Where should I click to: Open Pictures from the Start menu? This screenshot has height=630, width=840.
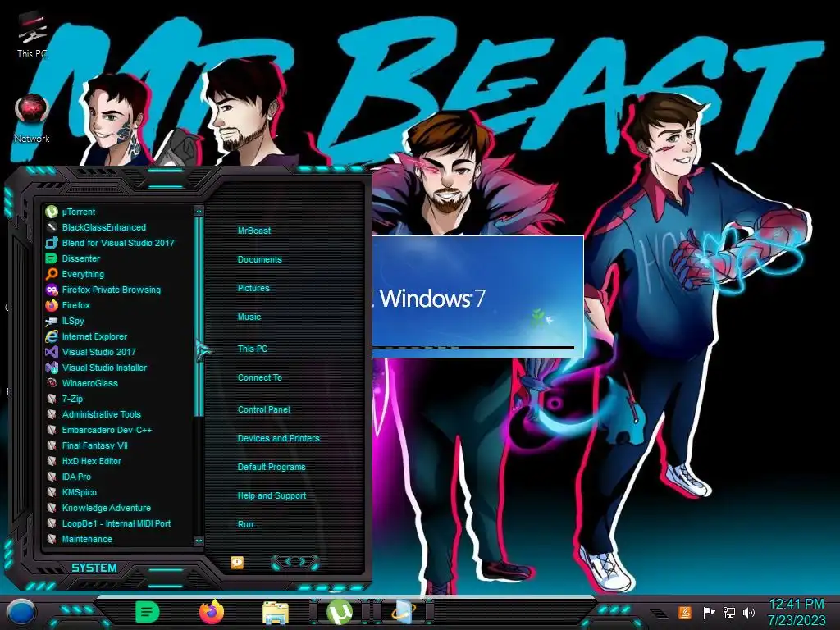(x=254, y=288)
